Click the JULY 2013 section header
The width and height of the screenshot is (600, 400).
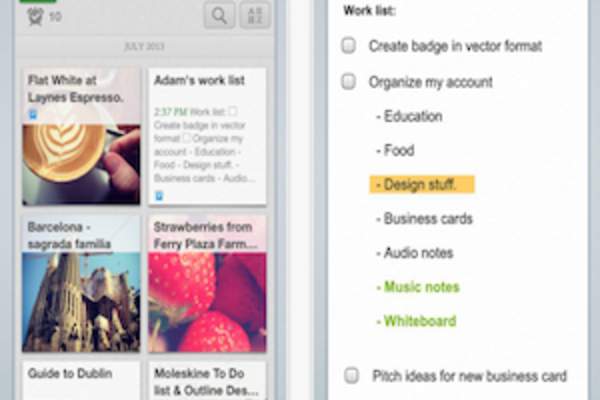144,46
